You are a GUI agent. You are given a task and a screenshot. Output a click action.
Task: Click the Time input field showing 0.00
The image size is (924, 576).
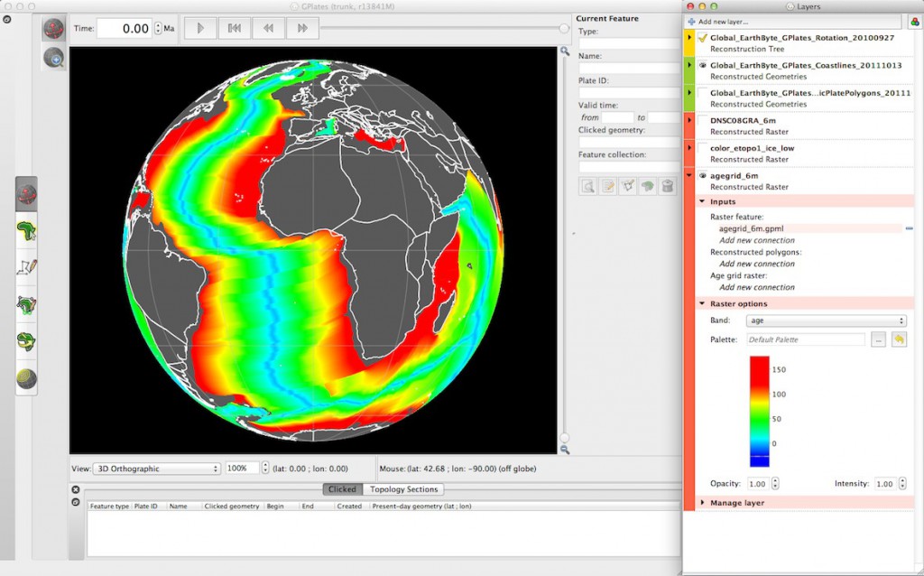pyautogui.click(x=126, y=28)
